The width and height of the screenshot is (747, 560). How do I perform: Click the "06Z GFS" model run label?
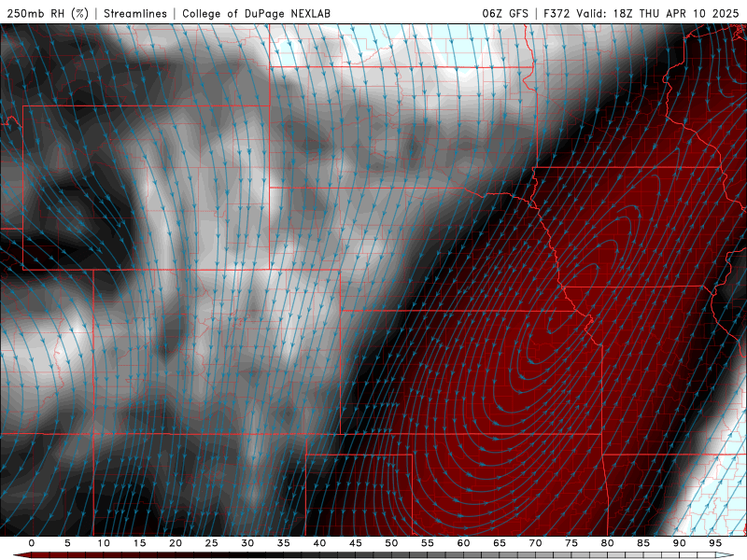[505, 13]
